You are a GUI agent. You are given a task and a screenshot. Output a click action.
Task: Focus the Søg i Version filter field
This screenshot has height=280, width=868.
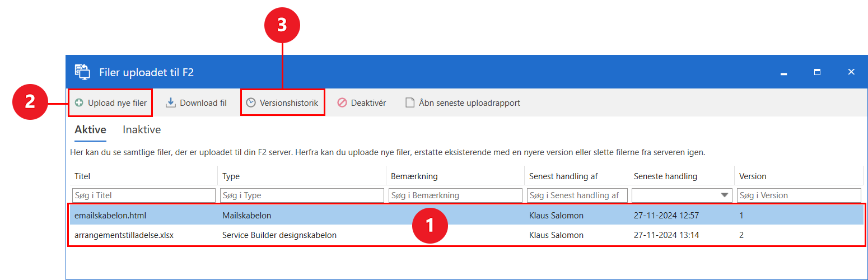pyautogui.click(x=799, y=195)
